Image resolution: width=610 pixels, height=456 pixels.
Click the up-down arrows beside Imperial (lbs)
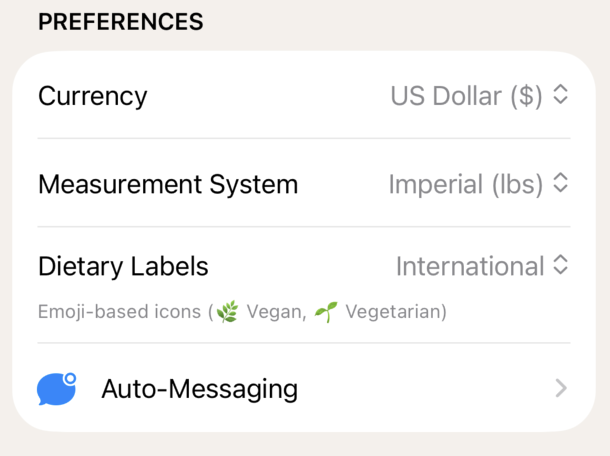click(x=561, y=184)
